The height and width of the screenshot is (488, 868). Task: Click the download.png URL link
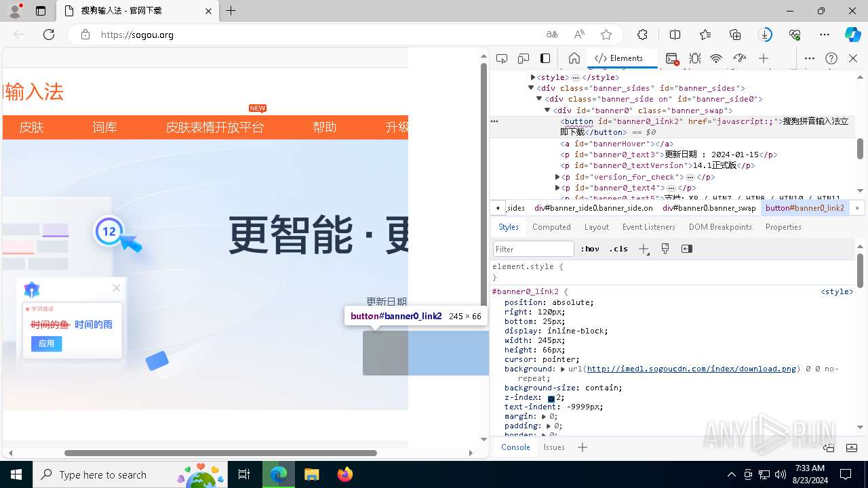(x=692, y=369)
